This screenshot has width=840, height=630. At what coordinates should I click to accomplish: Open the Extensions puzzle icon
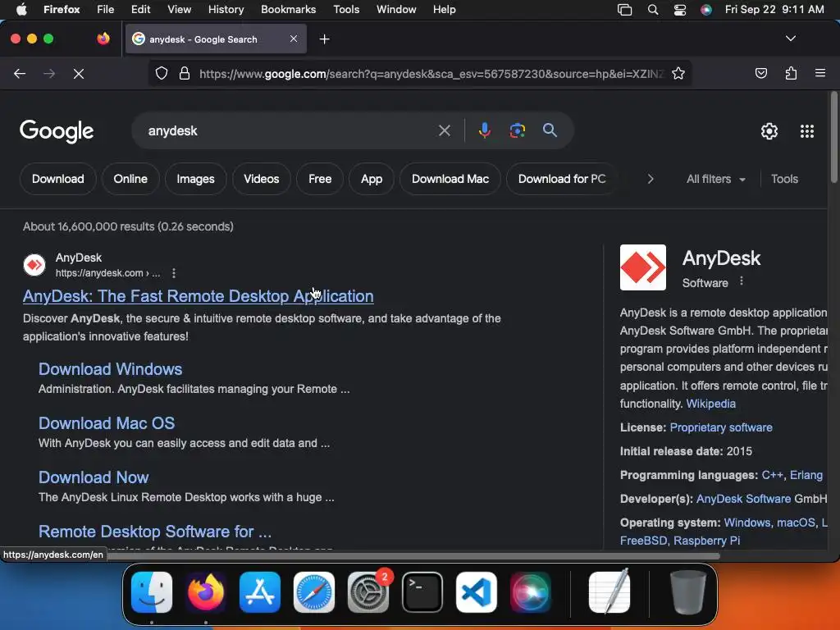coord(791,73)
